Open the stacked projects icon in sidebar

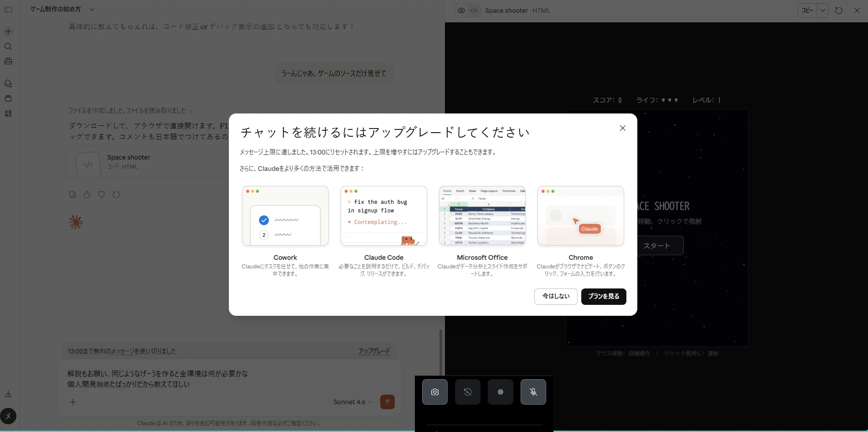[8, 98]
